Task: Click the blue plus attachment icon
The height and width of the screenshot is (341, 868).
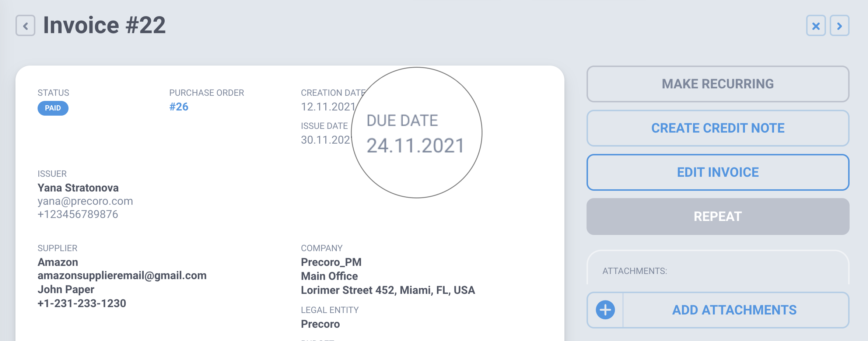Action: (x=605, y=310)
